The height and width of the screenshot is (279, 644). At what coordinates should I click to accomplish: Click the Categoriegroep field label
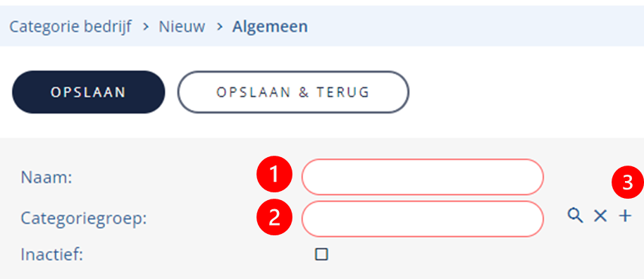(x=84, y=219)
